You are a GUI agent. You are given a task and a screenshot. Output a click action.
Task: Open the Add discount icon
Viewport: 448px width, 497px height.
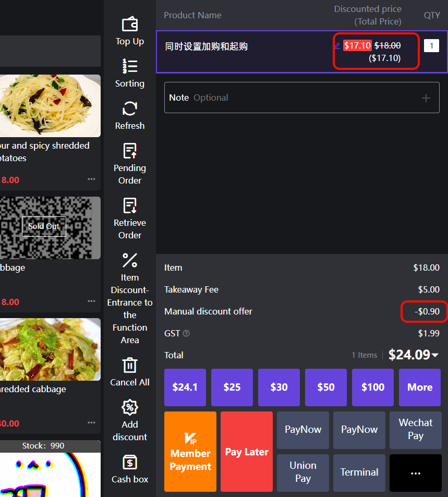pyautogui.click(x=130, y=407)
